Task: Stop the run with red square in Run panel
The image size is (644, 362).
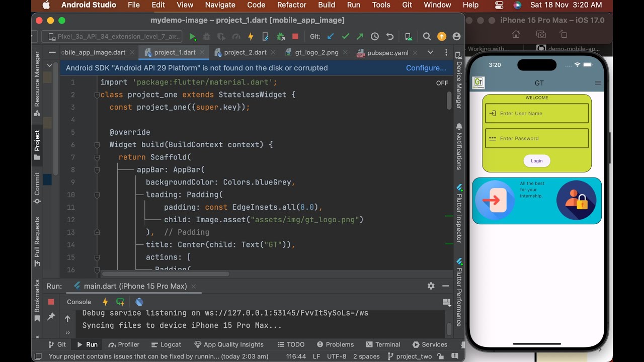Action: (51, 302)
